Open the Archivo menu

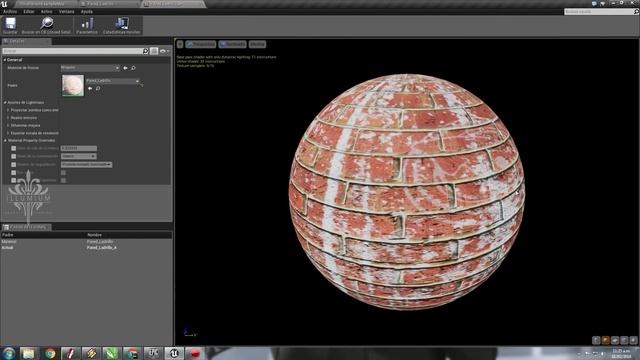coord(10,11)
